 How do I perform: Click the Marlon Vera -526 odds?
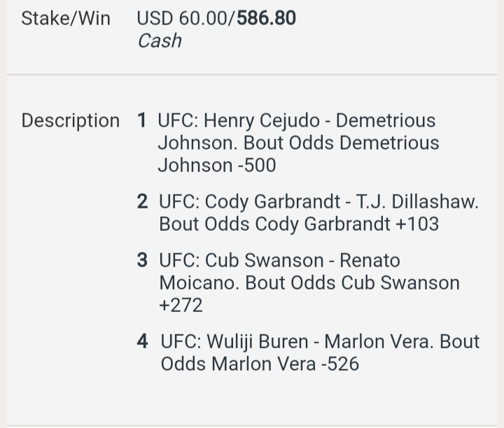285,364
